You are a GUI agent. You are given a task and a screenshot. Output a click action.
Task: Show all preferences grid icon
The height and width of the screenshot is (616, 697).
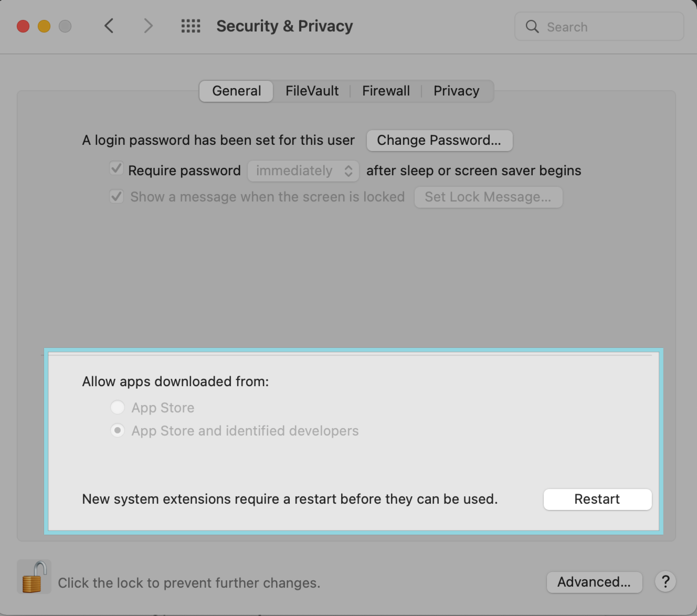[191, 26]
